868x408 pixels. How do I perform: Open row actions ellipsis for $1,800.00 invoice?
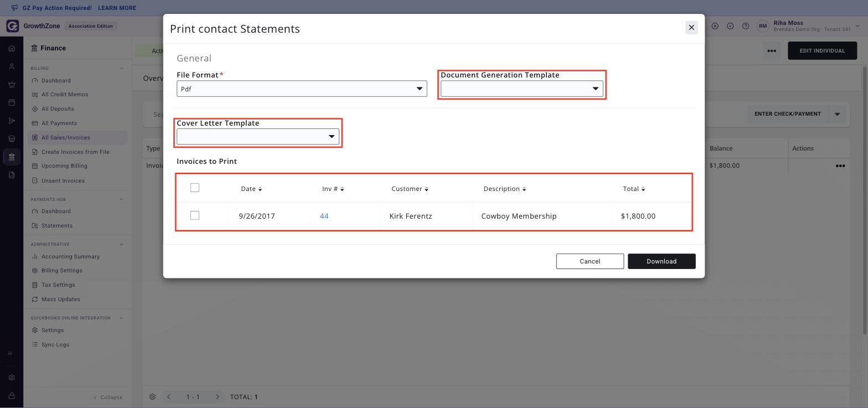click(840, 166)
